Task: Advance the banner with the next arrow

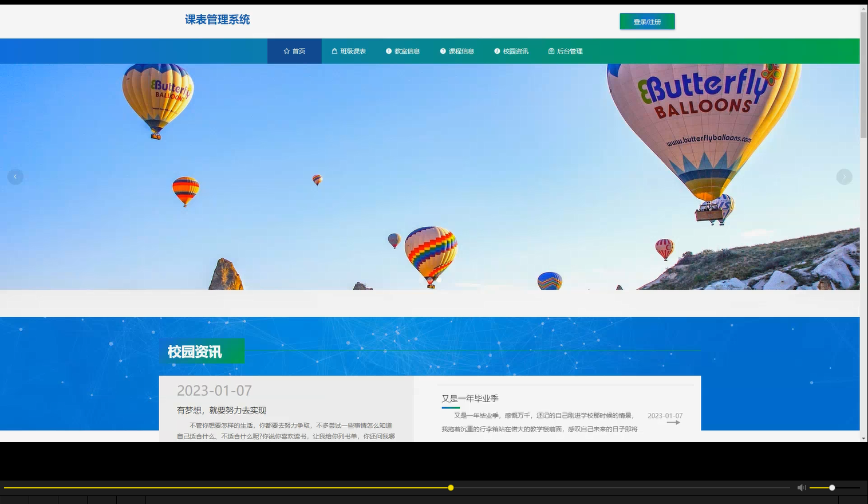Action: click(844, 176)
